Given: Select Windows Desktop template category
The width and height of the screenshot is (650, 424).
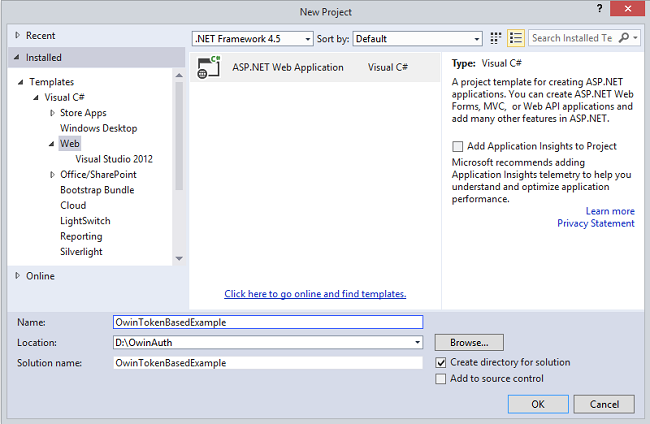Looking at the screenshot, I should pos(98,129).
